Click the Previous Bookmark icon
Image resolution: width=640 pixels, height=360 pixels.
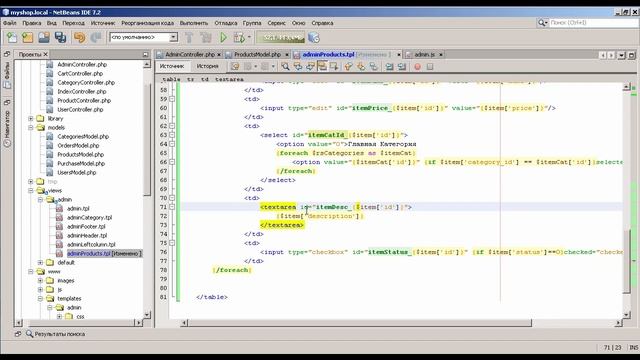click(348, 66)
